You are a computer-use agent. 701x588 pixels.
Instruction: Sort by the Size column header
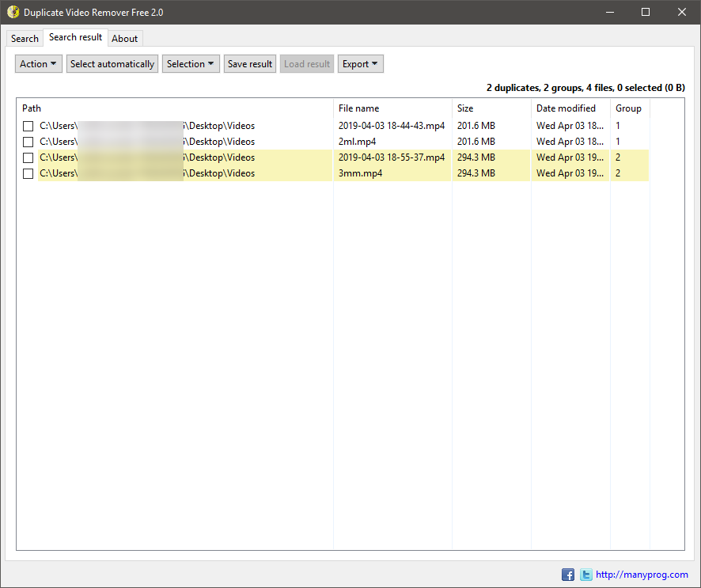click(491, 108)
